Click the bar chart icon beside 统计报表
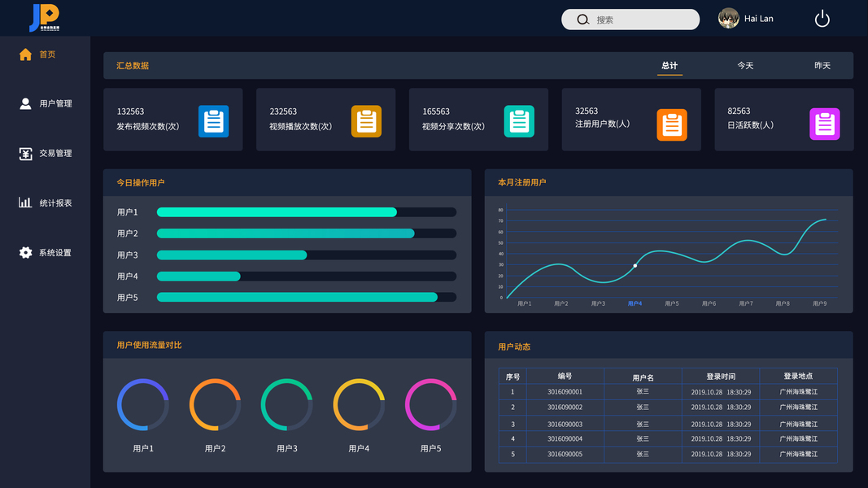868x488 pixels. pos(25,203)
